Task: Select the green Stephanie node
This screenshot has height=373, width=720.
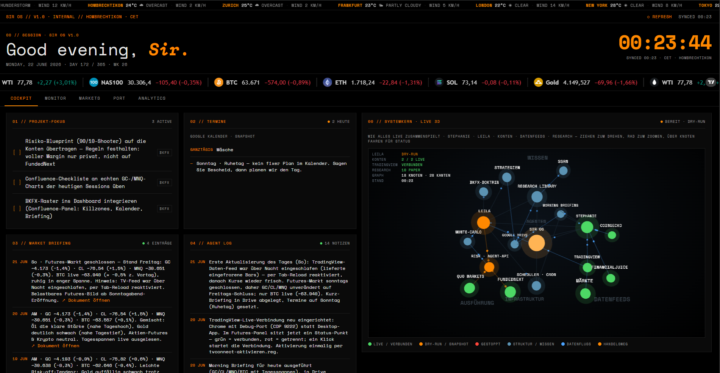Action: click(587, 227)
